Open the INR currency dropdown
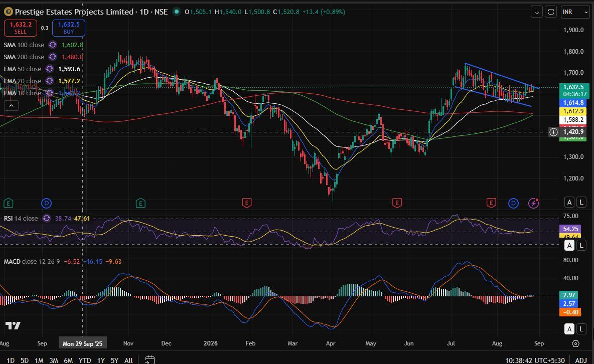 [x=575, y=12]
